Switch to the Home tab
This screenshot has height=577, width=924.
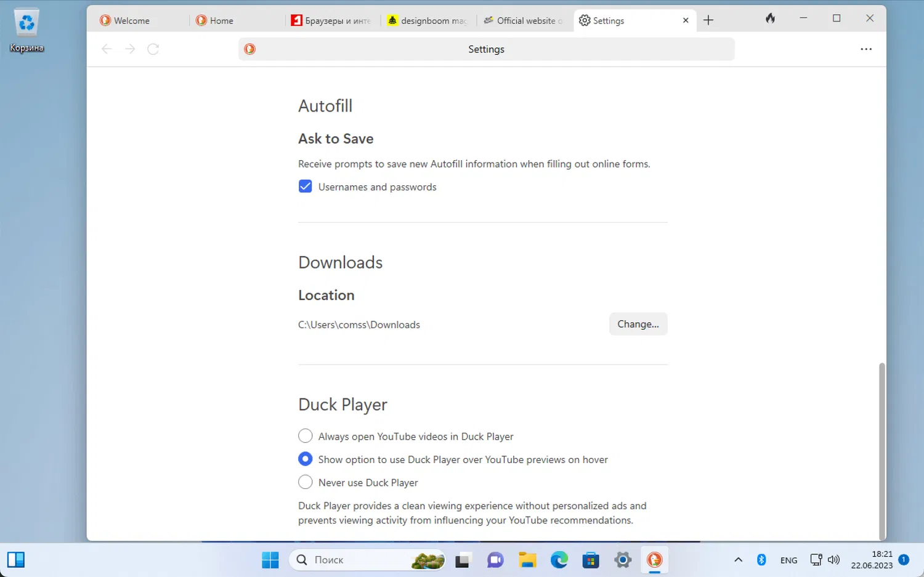click(237, 20)
